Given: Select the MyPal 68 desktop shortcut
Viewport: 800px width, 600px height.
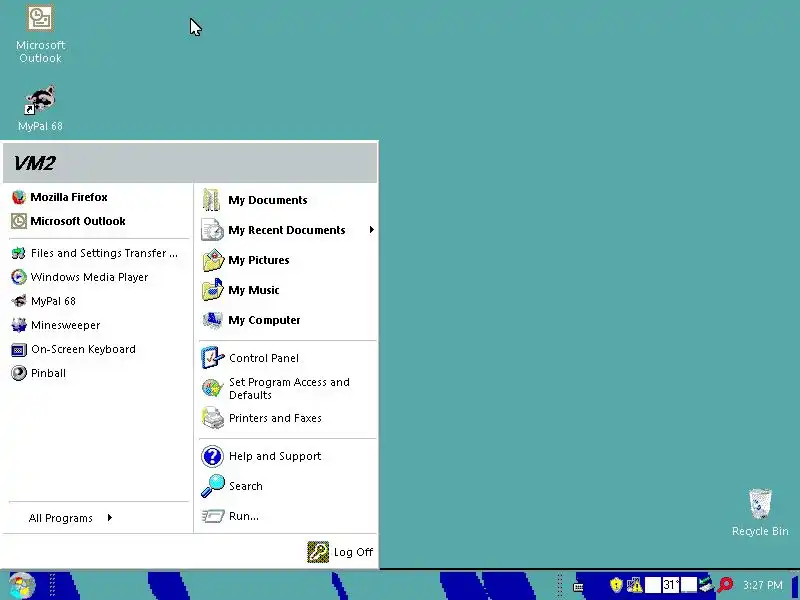Looking at the screenshot, I should [x=40, y=108].
